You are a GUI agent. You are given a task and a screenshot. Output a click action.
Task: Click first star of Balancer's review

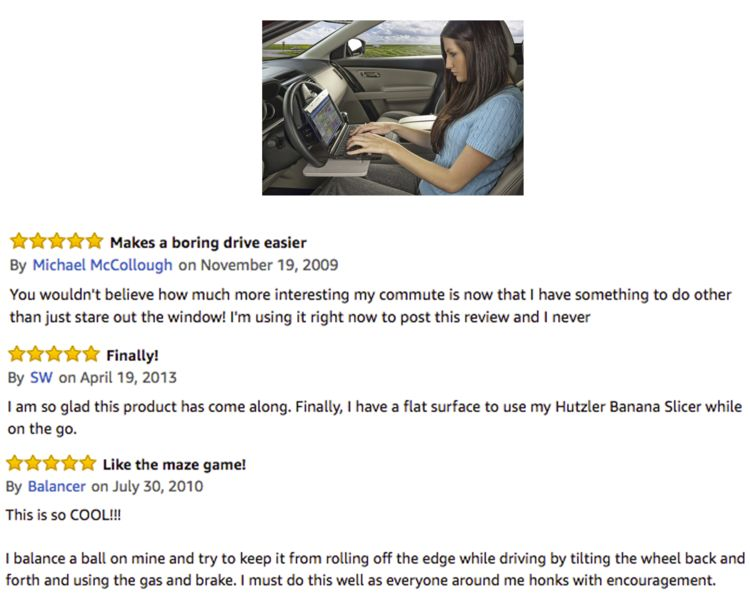15,463
